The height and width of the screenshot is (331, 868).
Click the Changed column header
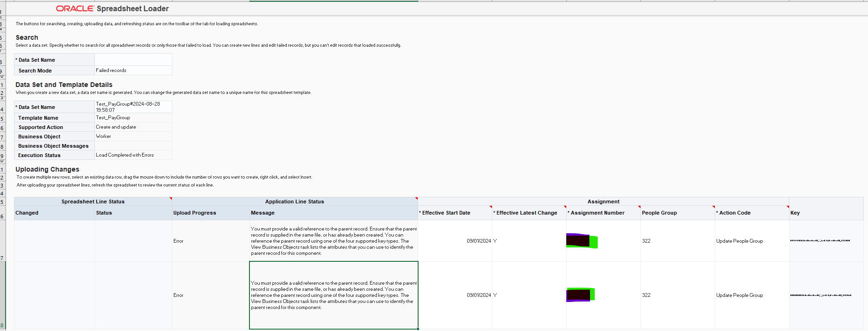[54, 213]
